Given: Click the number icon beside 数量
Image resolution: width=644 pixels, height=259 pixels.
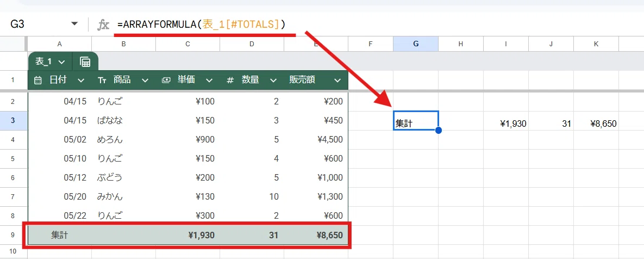Looking at the screenshot, I should pyautogui.click(x=230, y=81).
